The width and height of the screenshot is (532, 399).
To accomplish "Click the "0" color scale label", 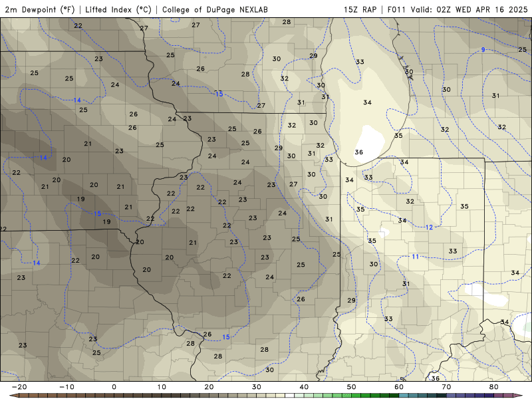I will coord(114,387).
